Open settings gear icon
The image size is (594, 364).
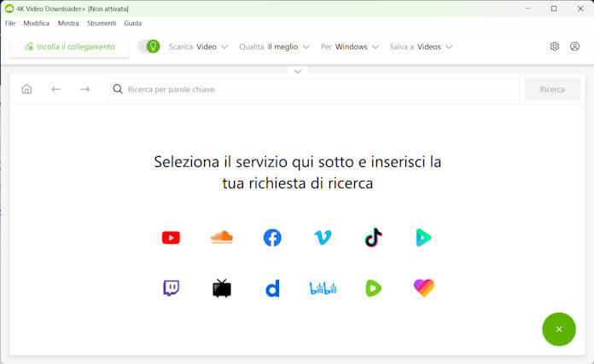pyautogui.click(x=555, y=46)
